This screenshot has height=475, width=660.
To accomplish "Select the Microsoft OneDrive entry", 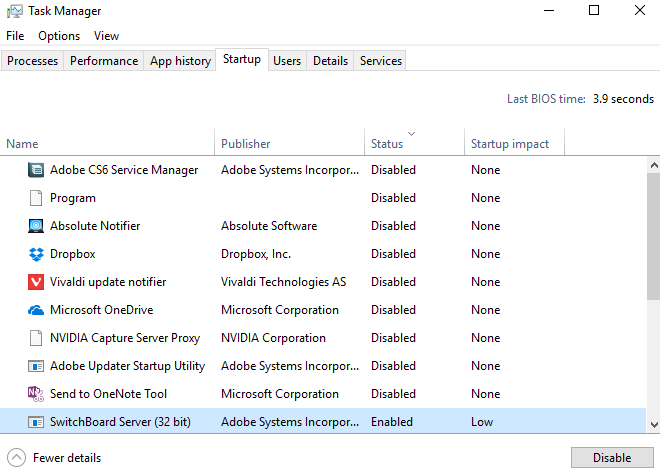I will [323, 310].
